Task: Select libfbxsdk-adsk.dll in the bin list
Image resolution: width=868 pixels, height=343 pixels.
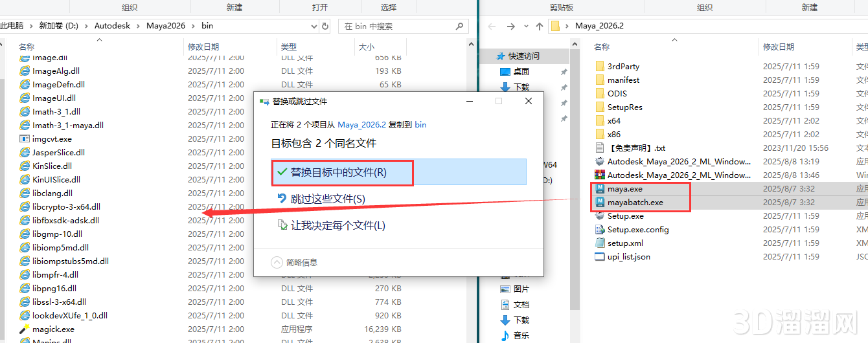Action: [x=65, y=221]
